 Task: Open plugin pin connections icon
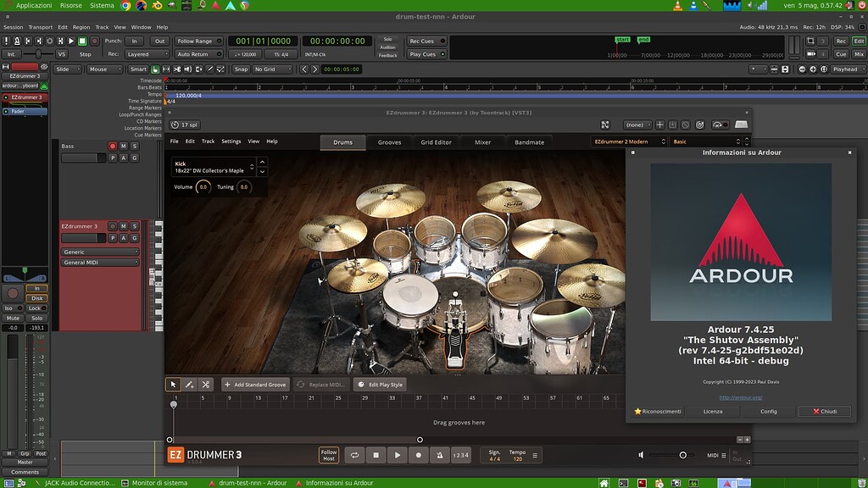[x=605, y=125]
